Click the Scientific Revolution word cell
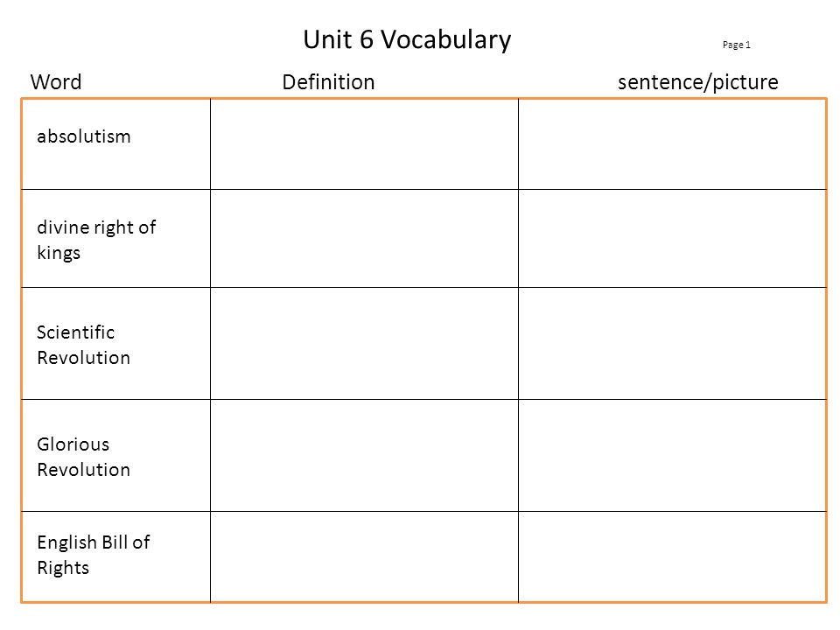840x630 pixels. pyautogui.click(x=115, y=343)
